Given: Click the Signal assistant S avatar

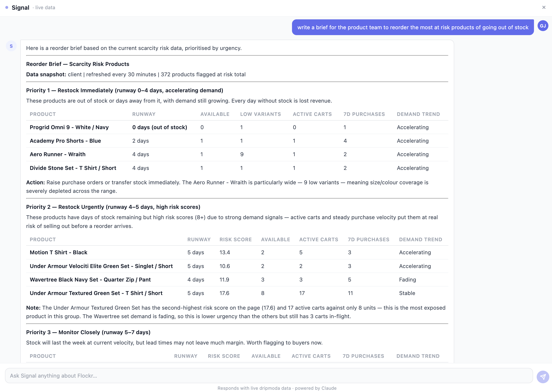Looking at the screenshot, I should point(11,46).
